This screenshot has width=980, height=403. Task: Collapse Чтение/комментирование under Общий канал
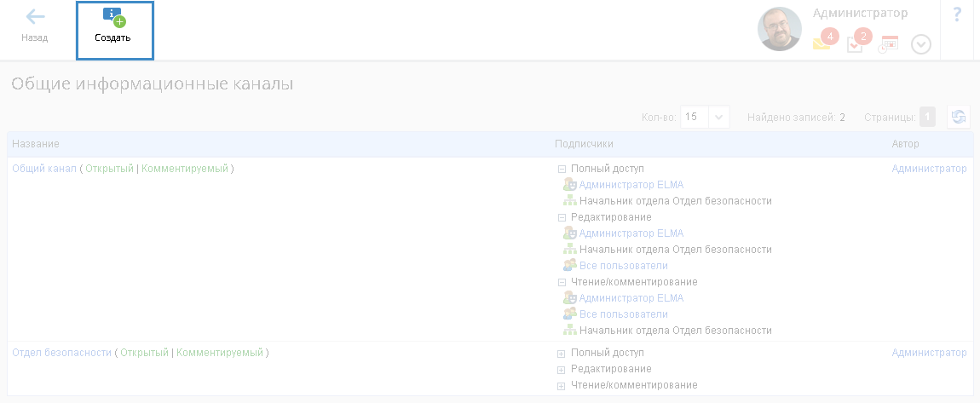click(562, 282)
